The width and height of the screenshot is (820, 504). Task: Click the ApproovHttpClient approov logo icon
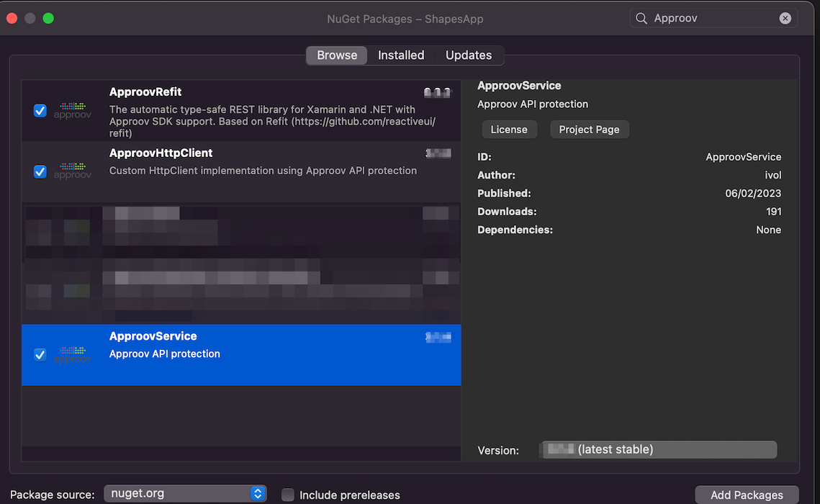point(73,171)
